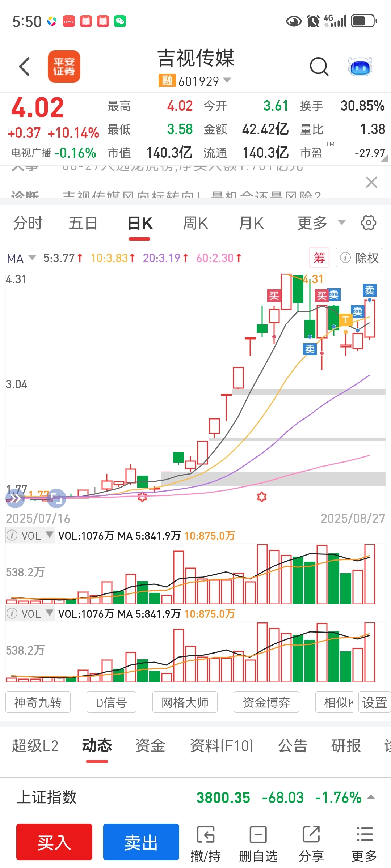391x868 pixels.
Task: Close the news ticker banner
Action: pyautogui.click(x=371, y=182)
